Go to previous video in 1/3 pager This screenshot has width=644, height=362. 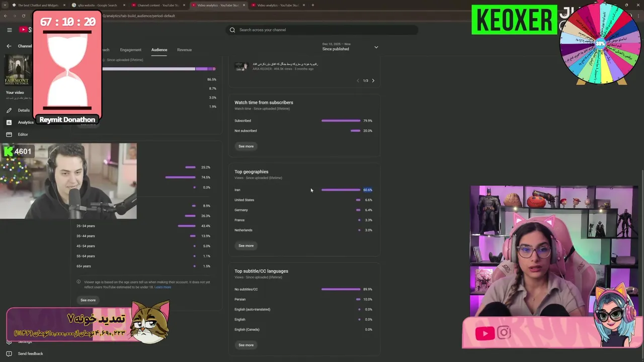pyautogui.click(x=358, y=80)
